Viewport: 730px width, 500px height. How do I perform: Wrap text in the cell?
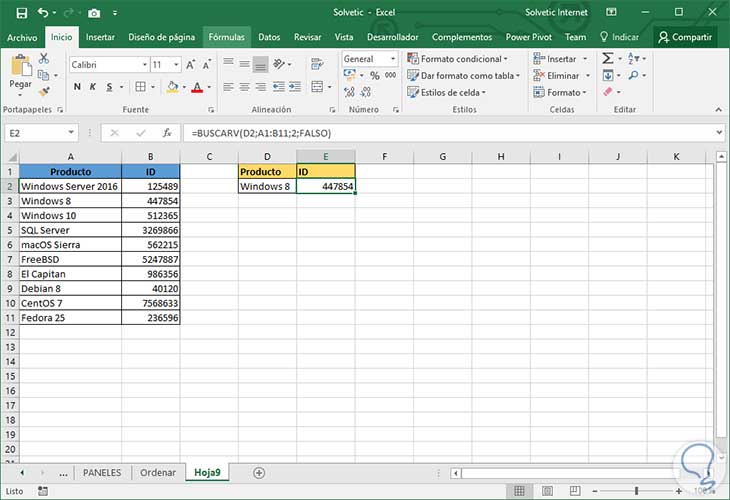coord(317,64)
